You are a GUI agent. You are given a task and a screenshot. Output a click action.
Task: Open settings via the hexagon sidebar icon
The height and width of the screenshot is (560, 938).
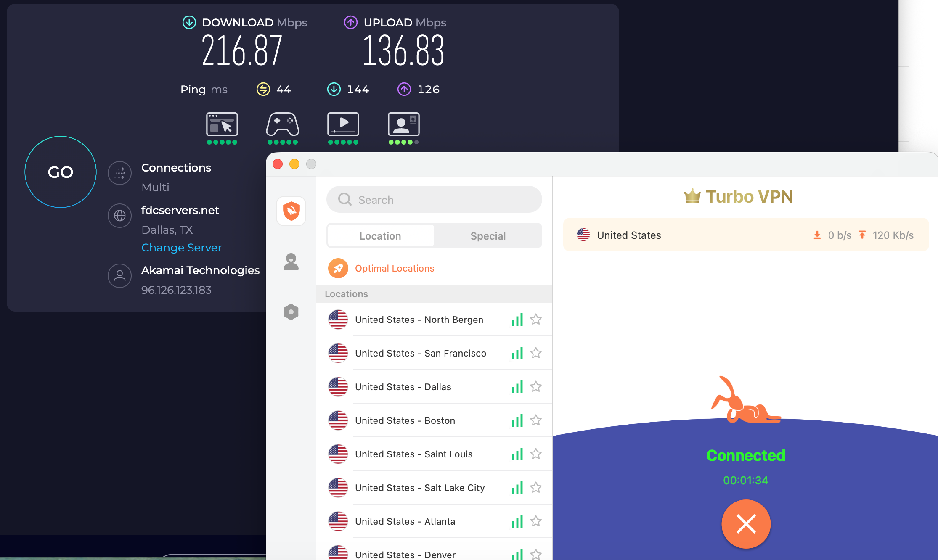point(291,312)
